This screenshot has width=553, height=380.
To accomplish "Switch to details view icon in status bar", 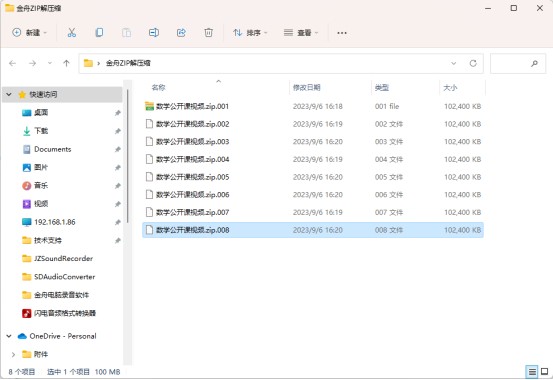I will click(532, 372).
